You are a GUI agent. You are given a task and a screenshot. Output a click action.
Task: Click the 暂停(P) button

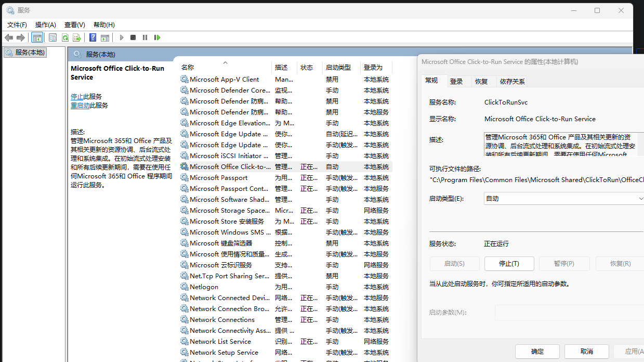coord(564,264)
